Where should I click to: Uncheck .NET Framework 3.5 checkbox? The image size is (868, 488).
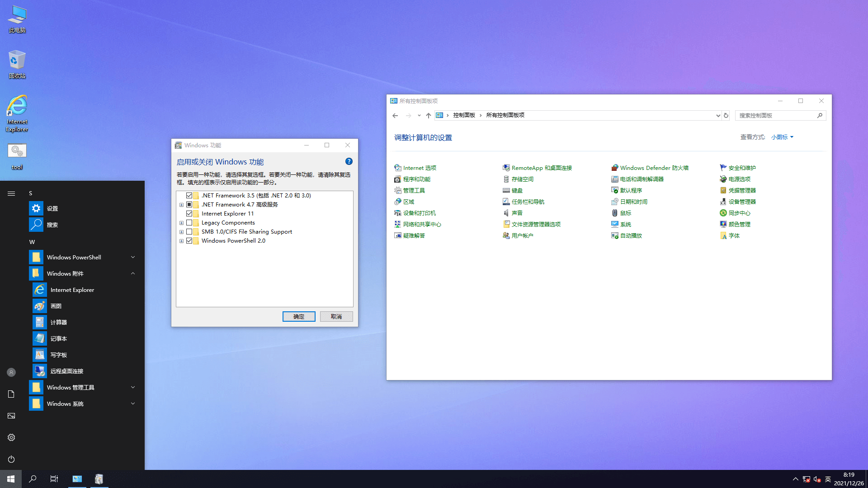189,196
